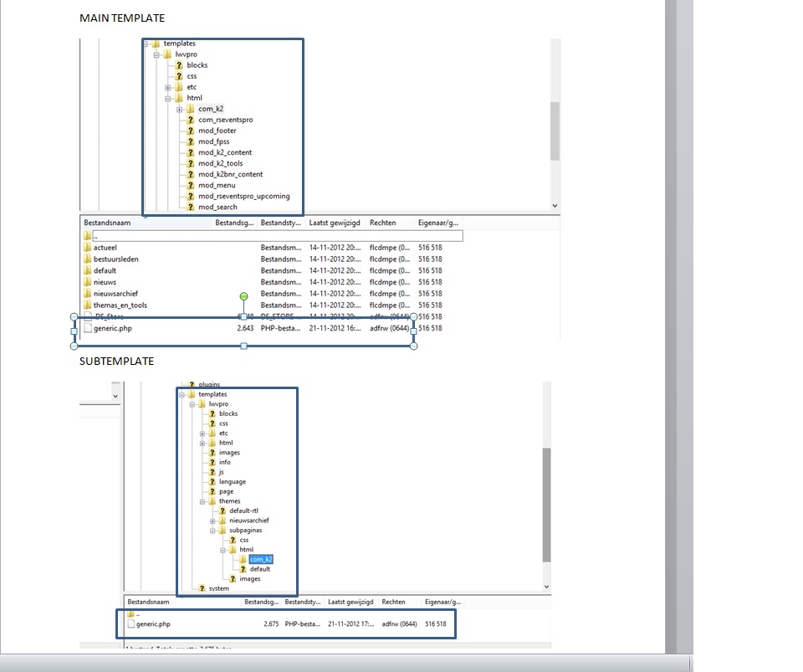The height and width of the screenshot is (672, 803).
Task: Collapse the themes node in subtemplate tree
Action: (202, 501)
